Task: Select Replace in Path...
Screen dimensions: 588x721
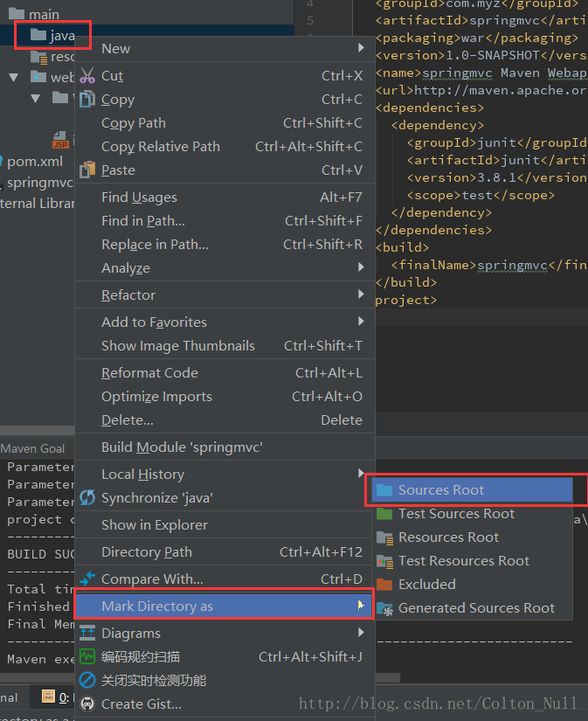Action: pos(225,244)
